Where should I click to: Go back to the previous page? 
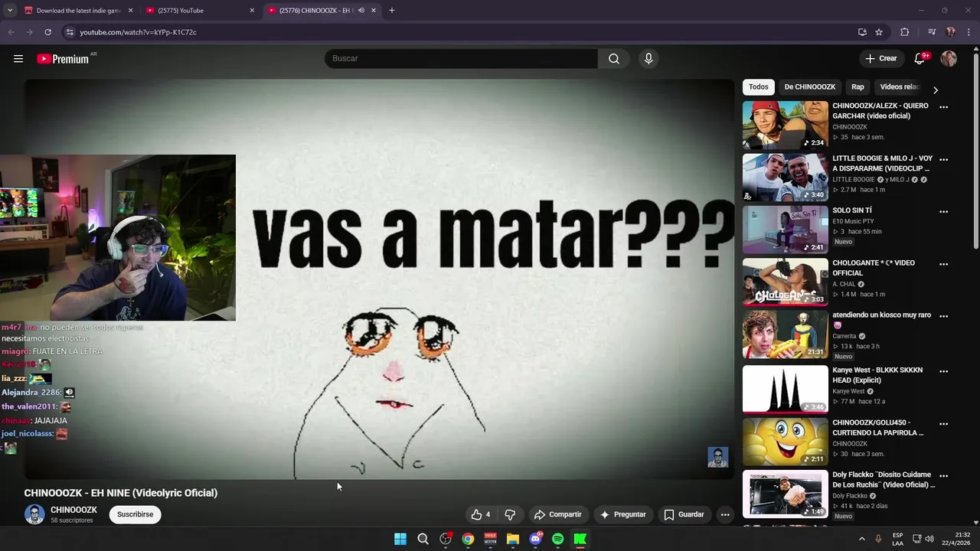11,32
